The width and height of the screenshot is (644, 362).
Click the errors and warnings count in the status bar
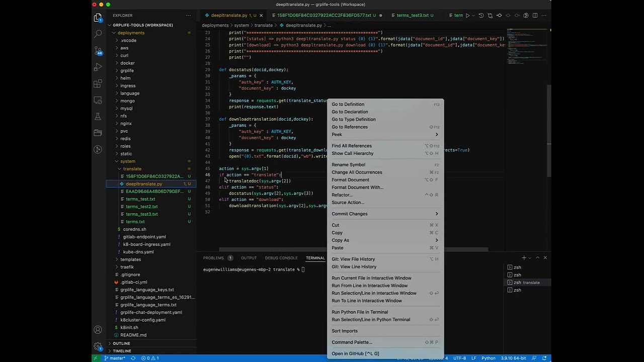pyautogui.click(x=150, y=358)
